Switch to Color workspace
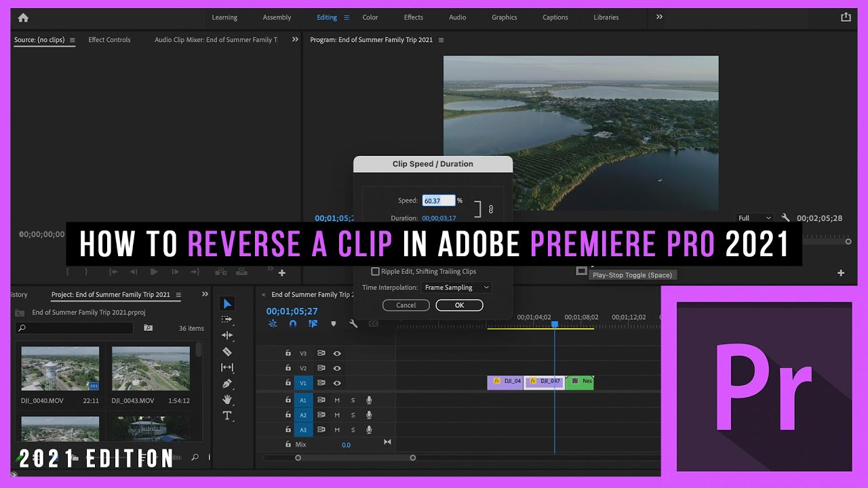The height and width of the screenshot is (488, 868). pos(370,18)
